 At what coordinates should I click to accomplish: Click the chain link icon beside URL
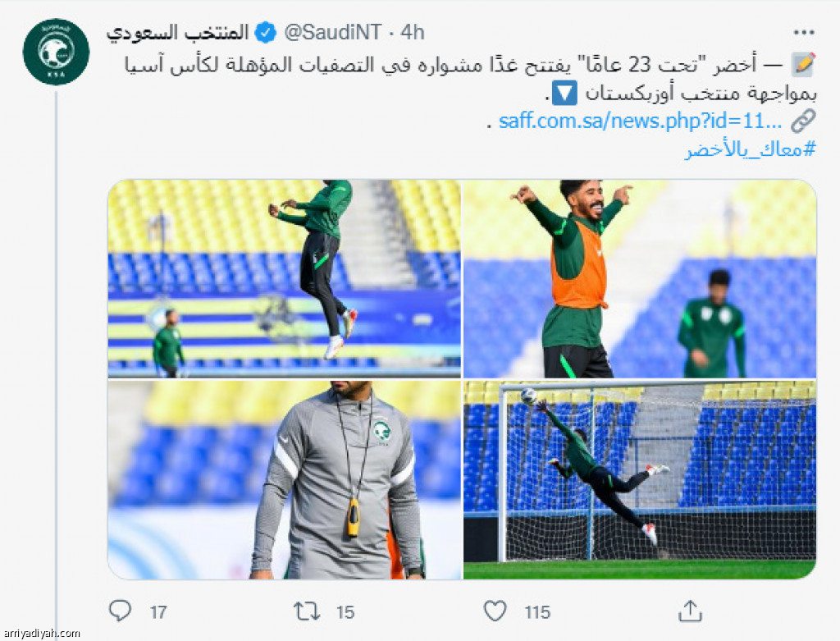(x=803, y=121)
